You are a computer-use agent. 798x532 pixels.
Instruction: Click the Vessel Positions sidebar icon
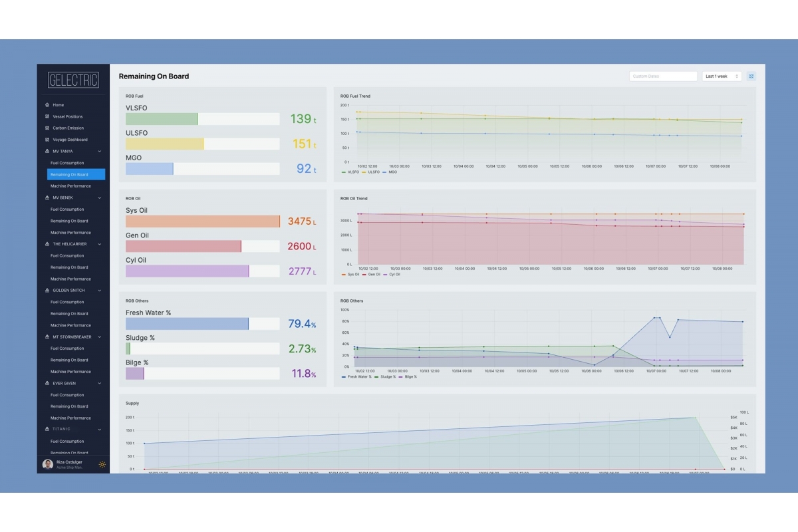point(47,116)
